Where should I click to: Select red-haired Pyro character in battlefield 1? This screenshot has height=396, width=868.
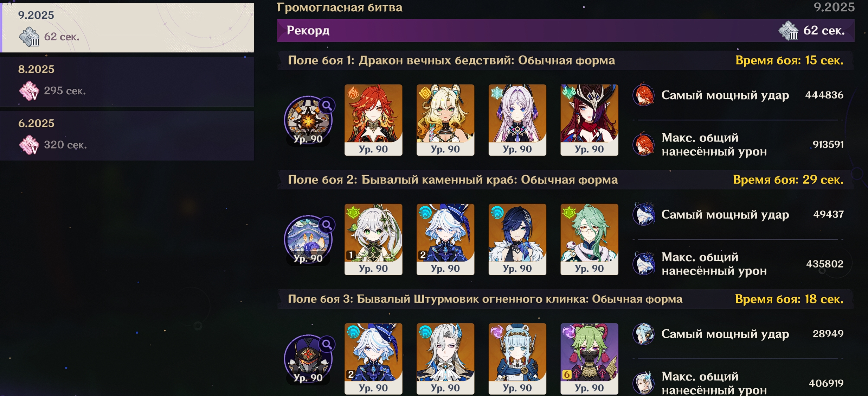pyautogui.click(x=373, y=120)
